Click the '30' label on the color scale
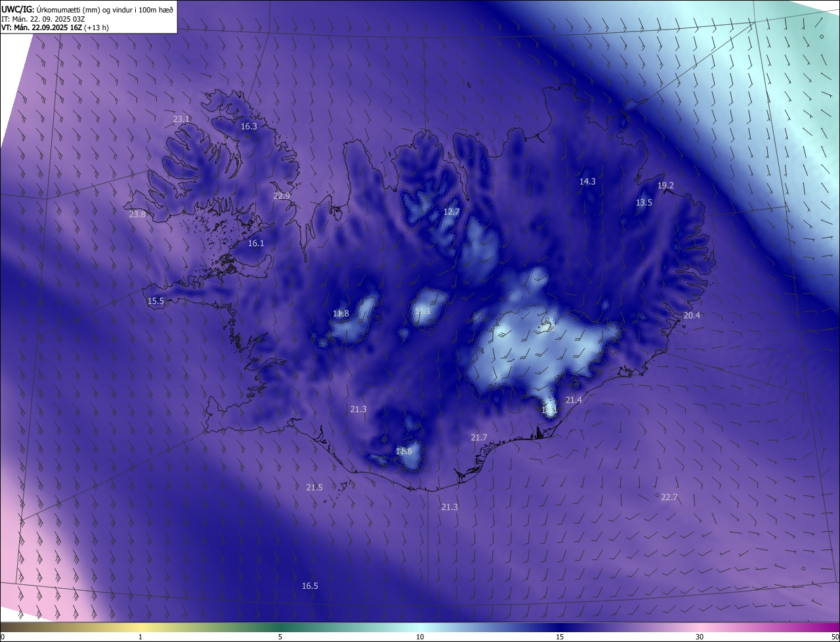Screen dimensions: 840x642 click(x=700, y=637)
